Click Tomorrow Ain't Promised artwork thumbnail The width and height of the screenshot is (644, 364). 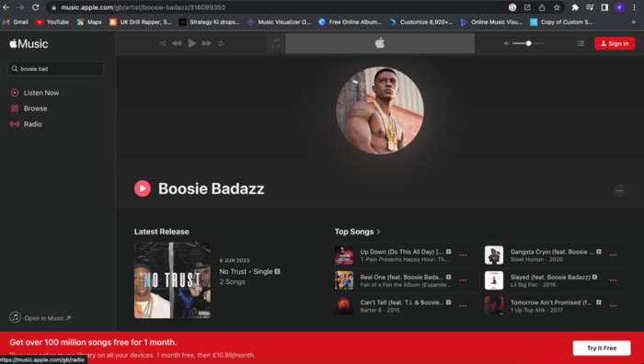click(x=494, y=306)
